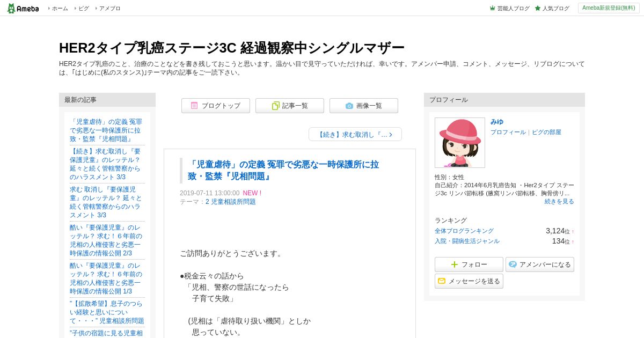Click the プロフィール panel header

pos(504,100)
